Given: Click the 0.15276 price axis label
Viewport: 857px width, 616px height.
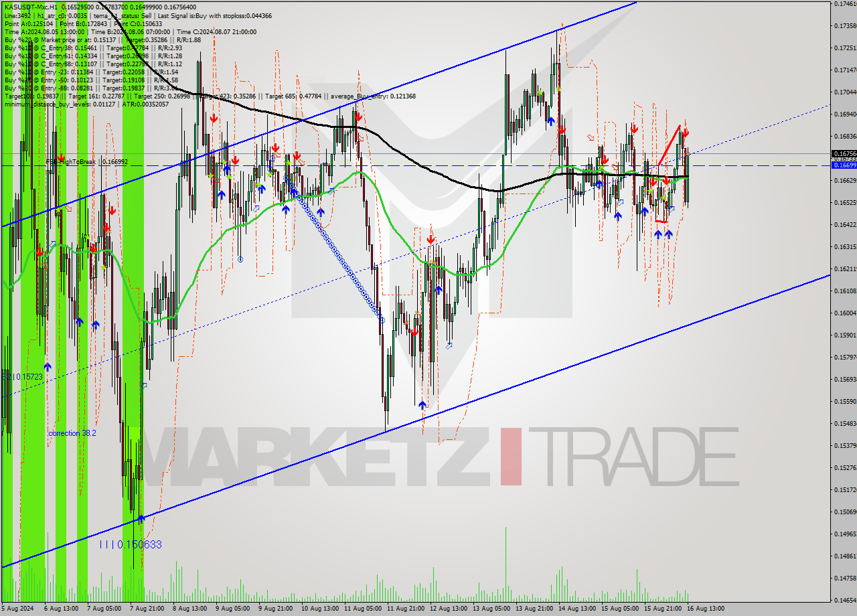Looking at the screenshot, I should (x=845, y=468).
